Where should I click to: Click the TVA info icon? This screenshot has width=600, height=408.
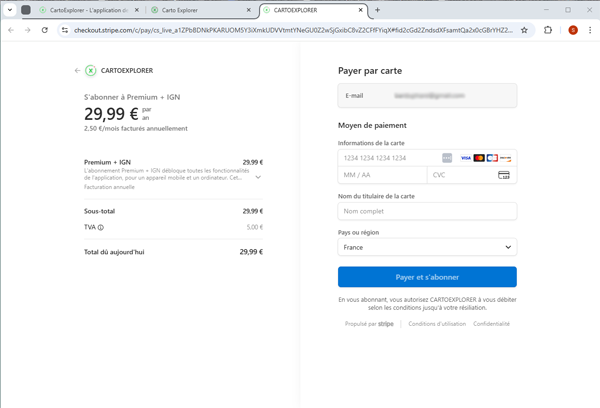[x=101, y=227]
